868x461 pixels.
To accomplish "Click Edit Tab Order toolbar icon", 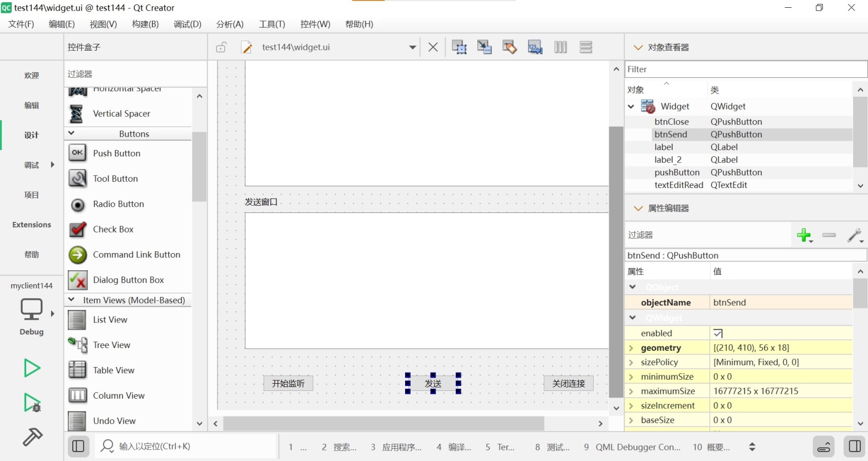I will click(x=535, y=47).
